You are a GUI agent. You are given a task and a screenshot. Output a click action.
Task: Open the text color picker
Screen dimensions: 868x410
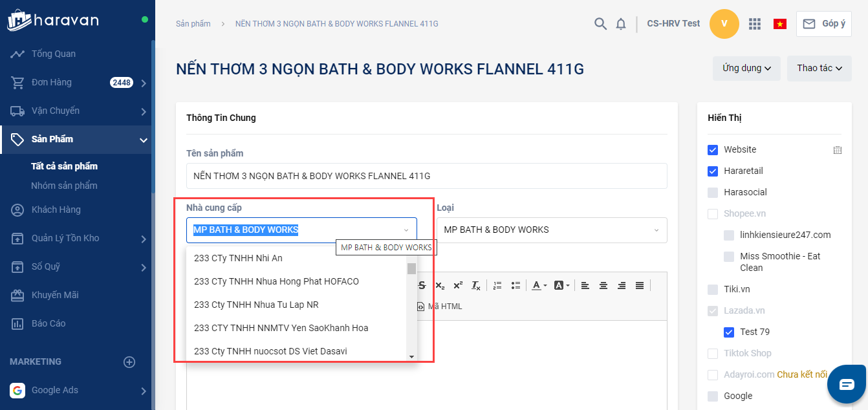(x=538, y=285)
